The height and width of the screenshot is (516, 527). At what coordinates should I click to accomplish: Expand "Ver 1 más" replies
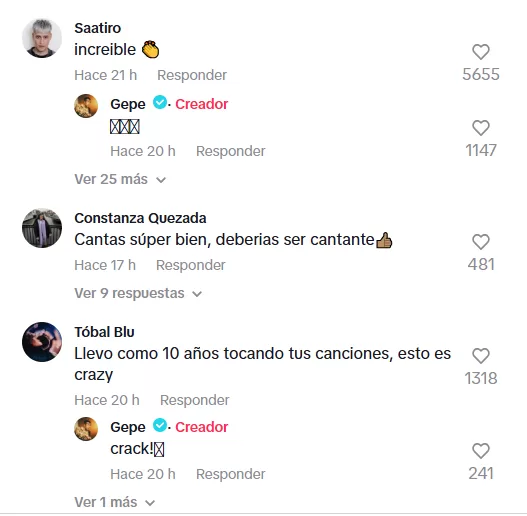[x=115, y=503]
